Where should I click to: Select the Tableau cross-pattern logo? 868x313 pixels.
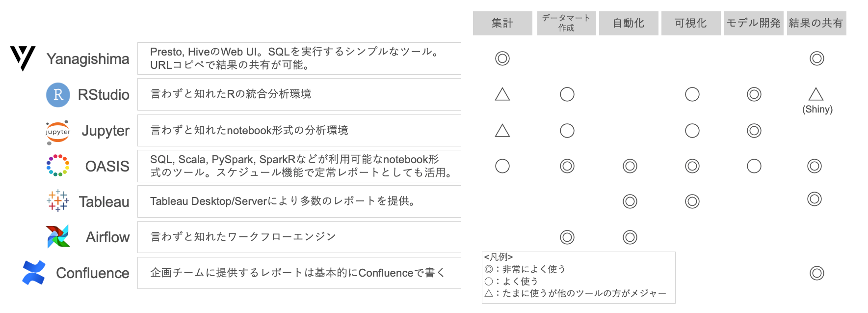pos(58,201)
